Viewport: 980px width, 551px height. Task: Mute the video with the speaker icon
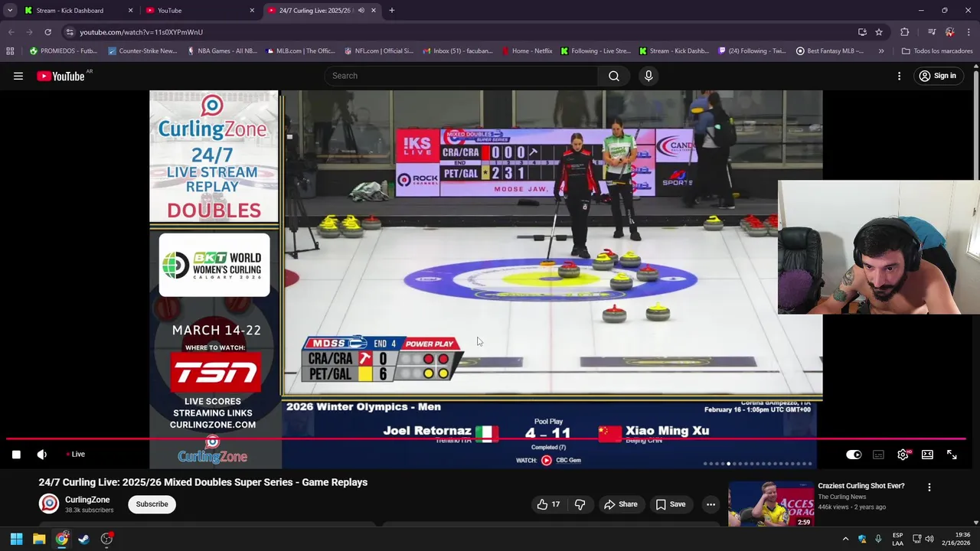pyautogui.click(x=42, y=455)
